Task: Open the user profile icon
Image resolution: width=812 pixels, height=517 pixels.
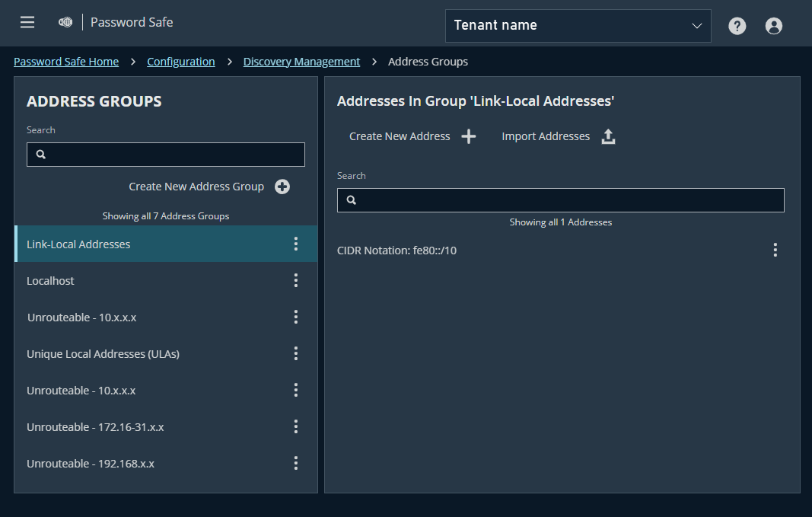Action: pyautogui.click(x=773, y=25)
